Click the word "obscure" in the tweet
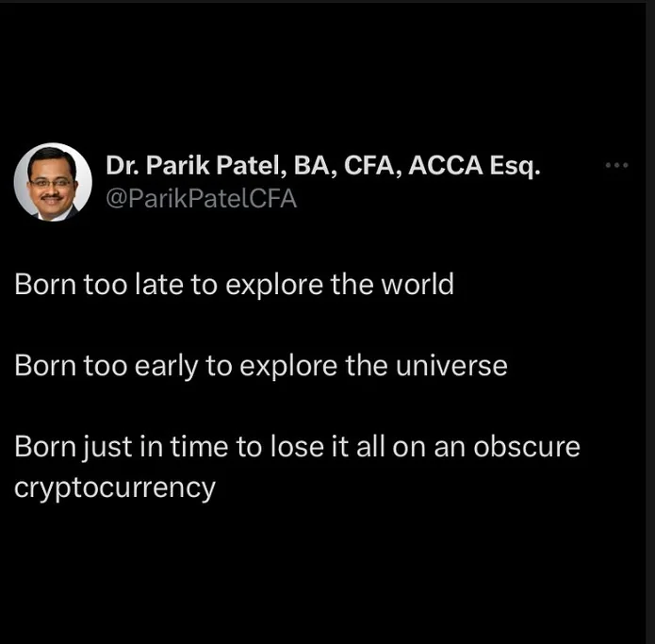Image resolution: width=655 pixels, height=644 pixels. point(527,447)
